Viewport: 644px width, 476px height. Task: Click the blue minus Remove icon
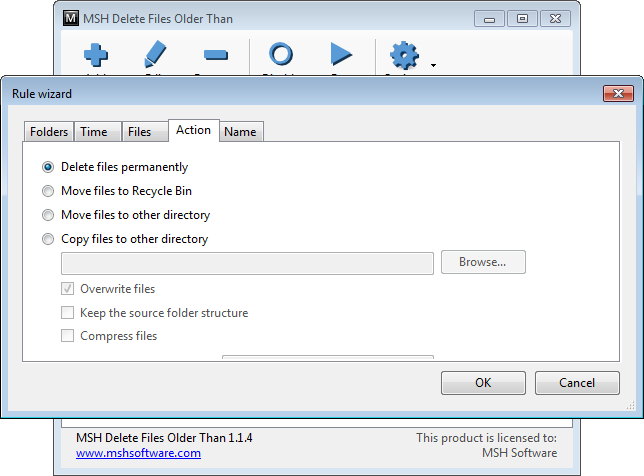click(216, 55)
